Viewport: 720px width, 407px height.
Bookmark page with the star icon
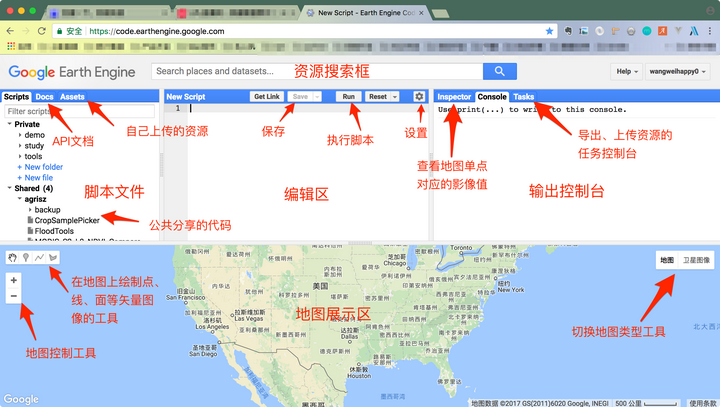(549, 31)
